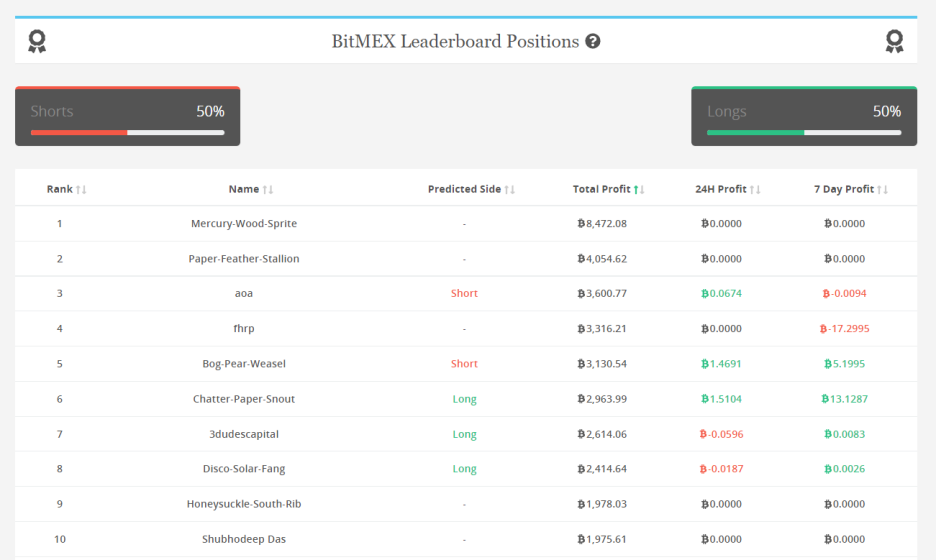Select the Longs percentage card

point(804,116)
